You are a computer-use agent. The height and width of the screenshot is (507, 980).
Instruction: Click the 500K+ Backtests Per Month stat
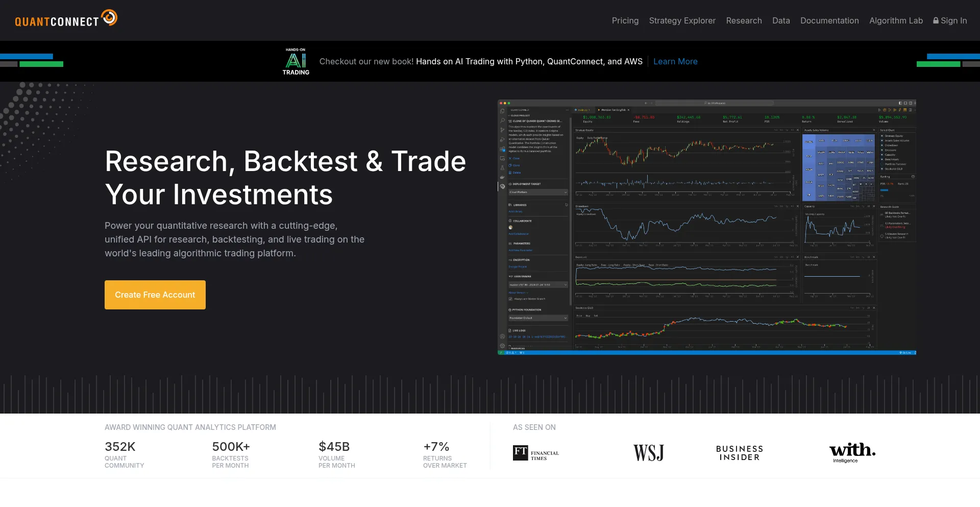coord(231,454)
